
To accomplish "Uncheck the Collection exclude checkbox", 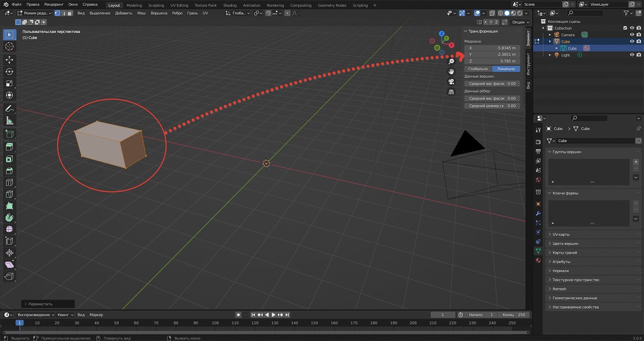I will 625,28.
